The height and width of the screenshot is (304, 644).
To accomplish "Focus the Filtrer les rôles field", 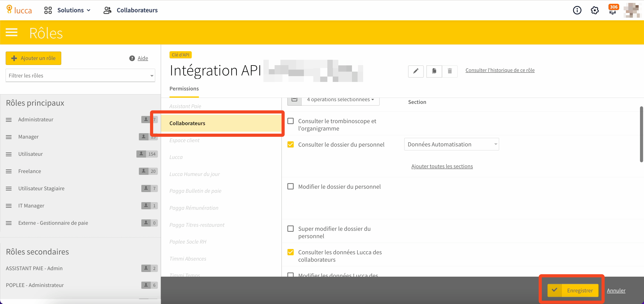I will [x=80, y=75].
